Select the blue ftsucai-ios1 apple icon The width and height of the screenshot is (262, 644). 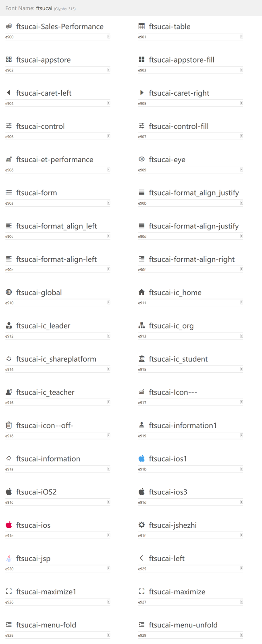[x=141, y=458]
